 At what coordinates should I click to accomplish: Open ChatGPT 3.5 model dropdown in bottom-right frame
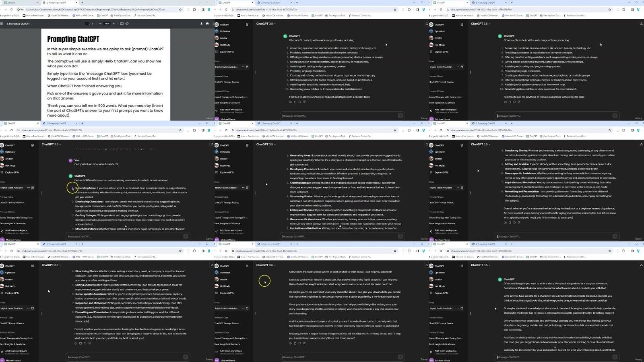click(x=481, y=265)
